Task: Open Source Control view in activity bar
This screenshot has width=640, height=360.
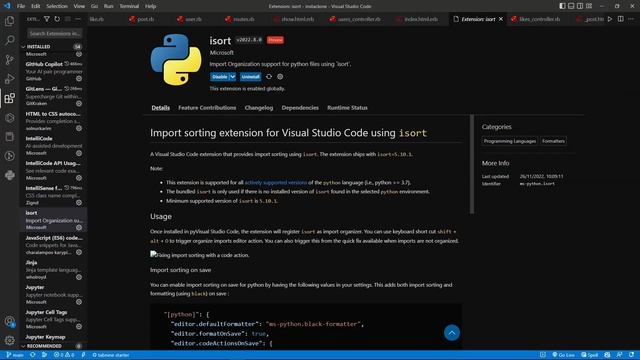Action: point(9,60)
